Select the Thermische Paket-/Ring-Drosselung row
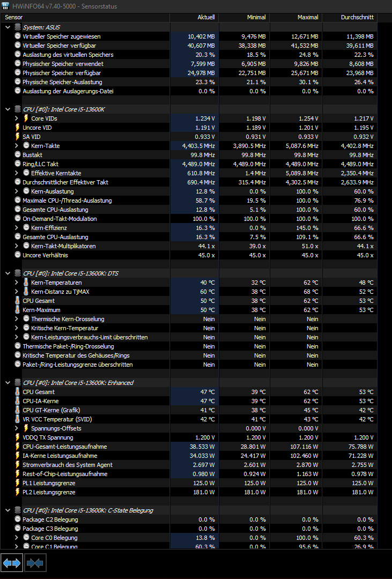The height and width of the screenshot is (579, 392). point(189,346)
